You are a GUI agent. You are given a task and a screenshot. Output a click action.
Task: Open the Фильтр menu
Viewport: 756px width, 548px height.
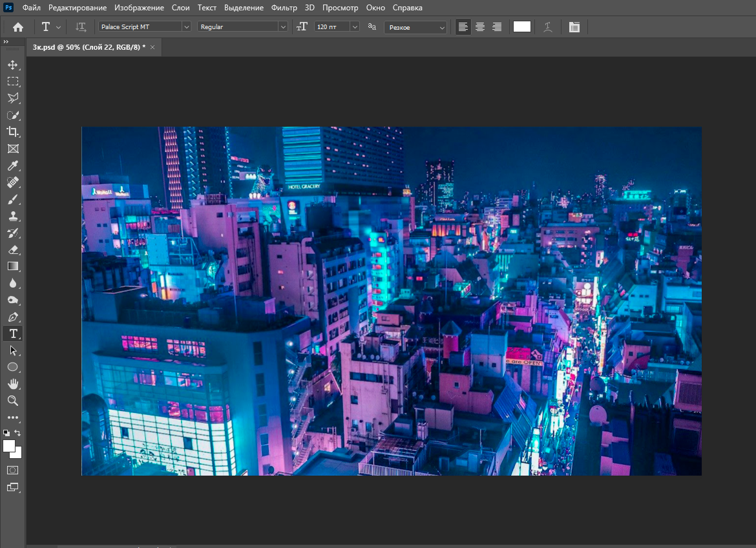point(284,8)
